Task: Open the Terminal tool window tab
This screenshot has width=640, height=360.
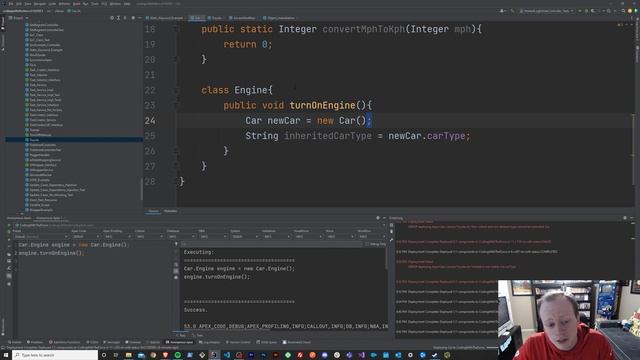Action: pyautogui.click(x=133, y=342)
